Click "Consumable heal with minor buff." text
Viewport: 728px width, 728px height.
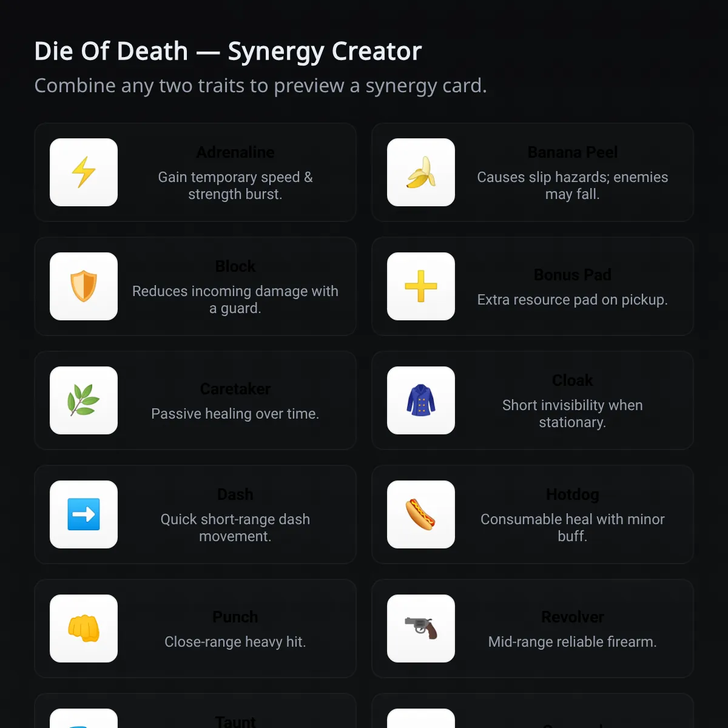pyautogui.click(x=573, y=528)
